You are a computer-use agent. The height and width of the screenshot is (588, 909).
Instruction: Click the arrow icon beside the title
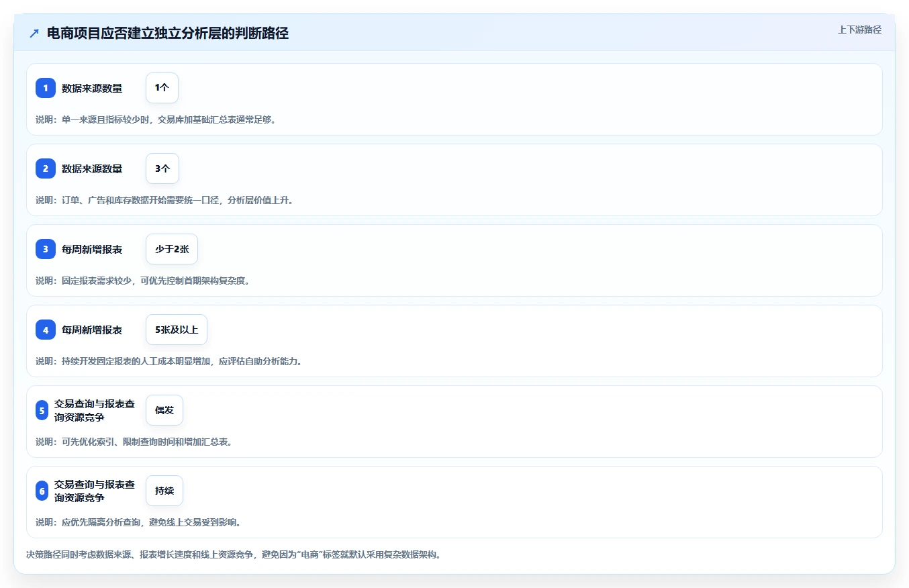point(34,34)
